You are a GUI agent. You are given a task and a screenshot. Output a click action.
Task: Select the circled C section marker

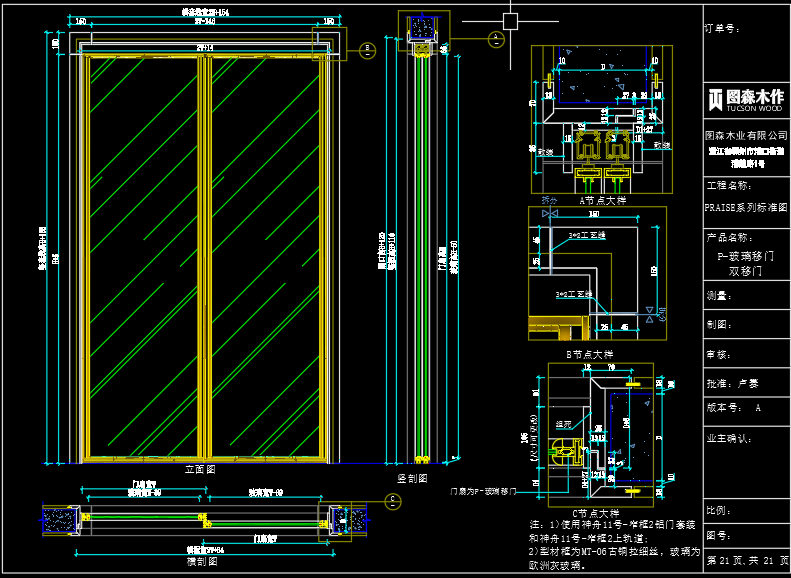(393, 500)
